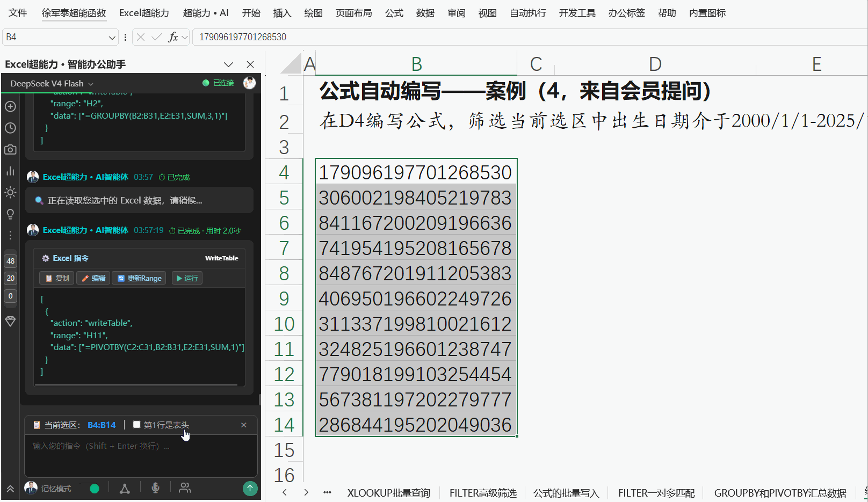This screenshot has width=868, height=502.
Task: Start a new chat with plus icon
Action: (10, 106)
